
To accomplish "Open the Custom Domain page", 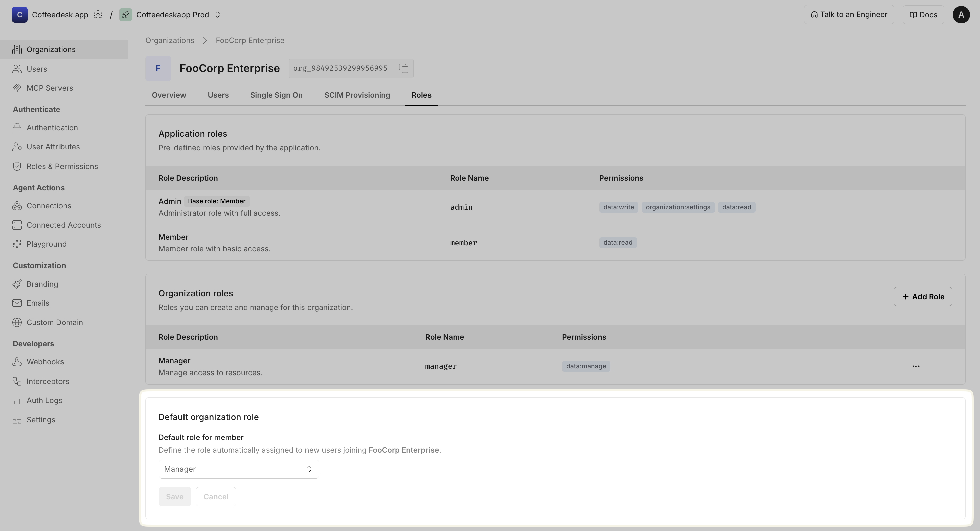I will click(x=54, y=322).
